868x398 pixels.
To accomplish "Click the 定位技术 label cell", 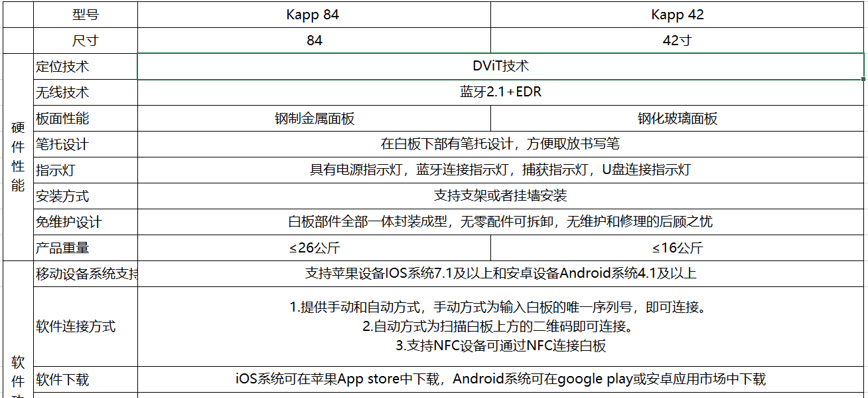I will [85, 66].
